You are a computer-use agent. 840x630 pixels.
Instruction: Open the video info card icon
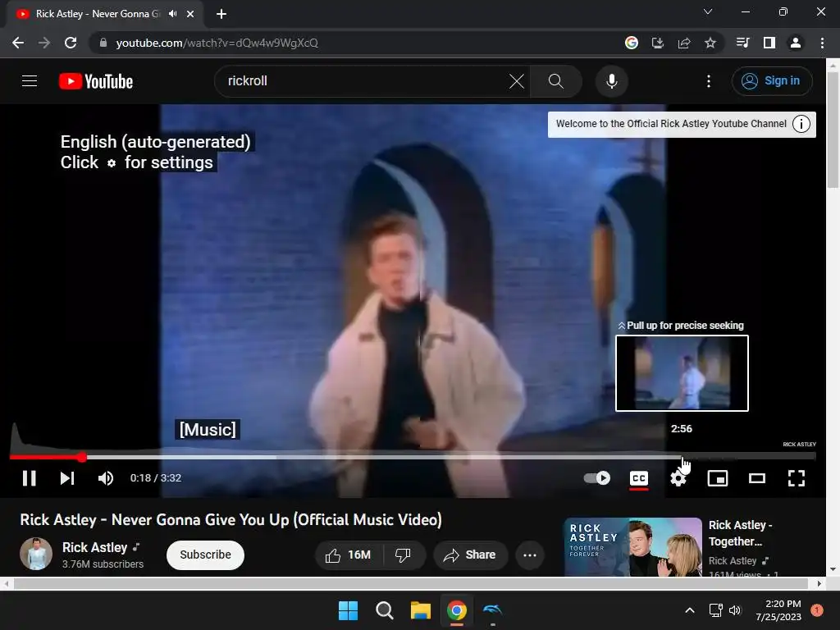[801, 125]
